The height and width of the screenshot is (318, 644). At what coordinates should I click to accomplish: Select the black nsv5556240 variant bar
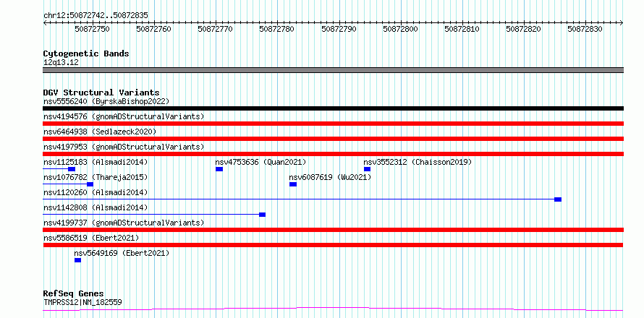click(333, 108)
